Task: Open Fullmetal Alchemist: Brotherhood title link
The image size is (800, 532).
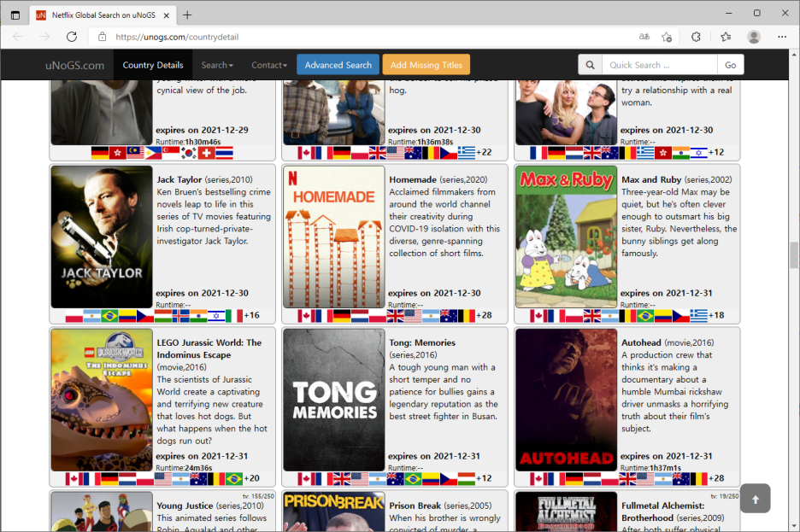Action: 662,512
